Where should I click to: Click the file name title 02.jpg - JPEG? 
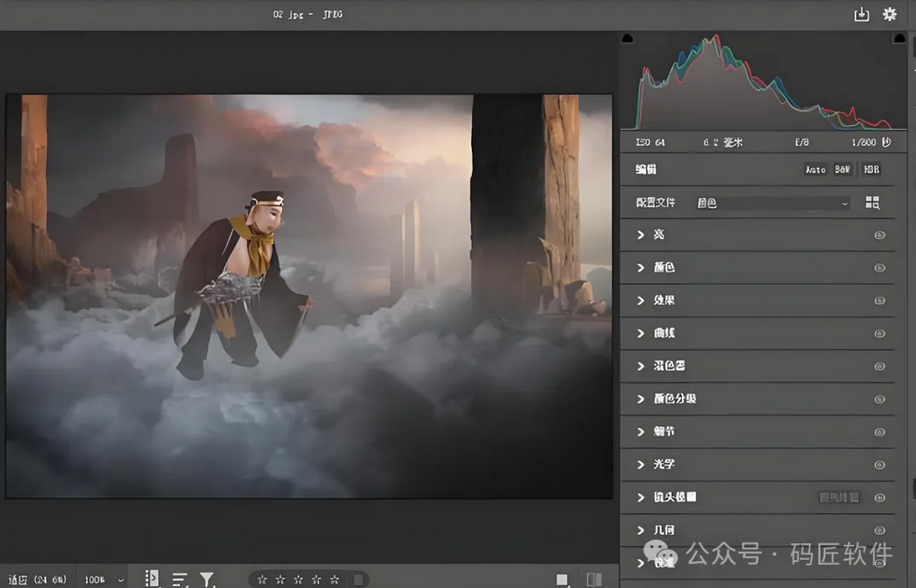click(x=307, y=14)
